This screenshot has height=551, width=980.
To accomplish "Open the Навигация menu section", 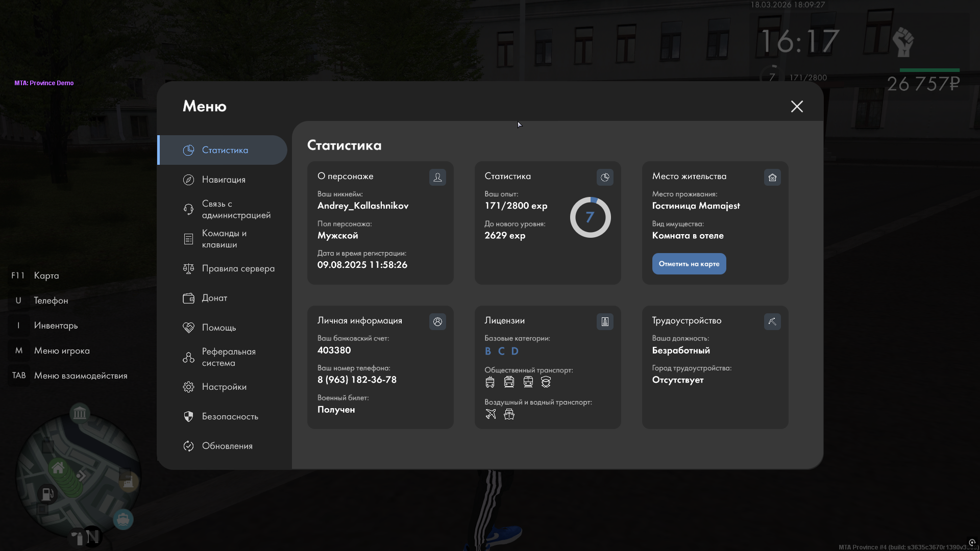I will [x=224, y=180].
